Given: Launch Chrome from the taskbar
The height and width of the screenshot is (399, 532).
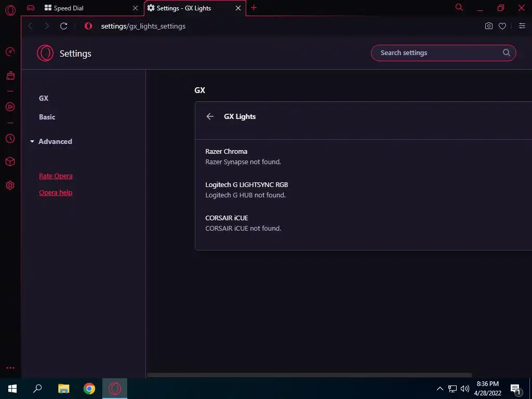Looking at the screenshot, I should click(89, 389).
